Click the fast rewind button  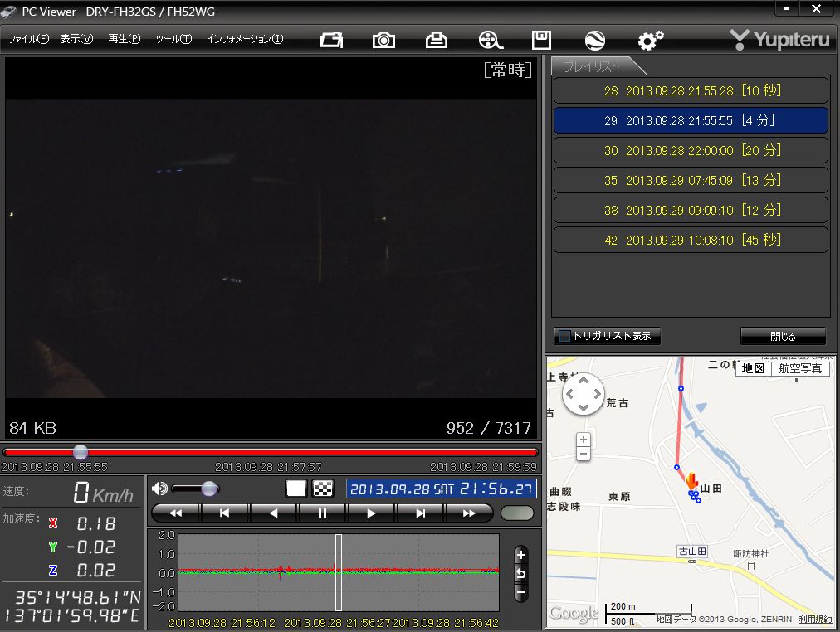[176, 513]
